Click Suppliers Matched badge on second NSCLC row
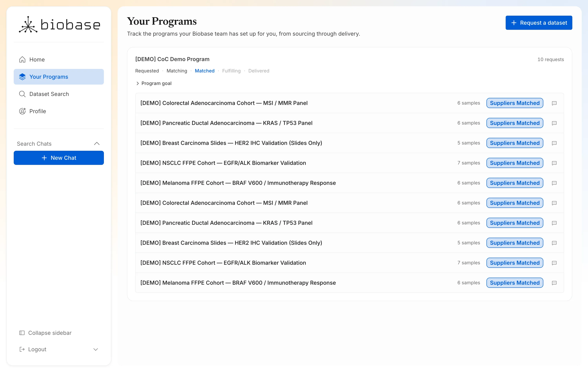 pos(514,263)
